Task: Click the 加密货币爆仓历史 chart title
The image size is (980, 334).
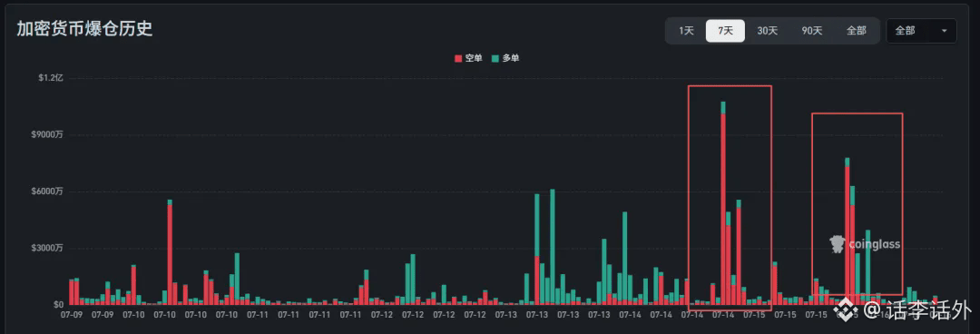Action: (x=84, y=29)
